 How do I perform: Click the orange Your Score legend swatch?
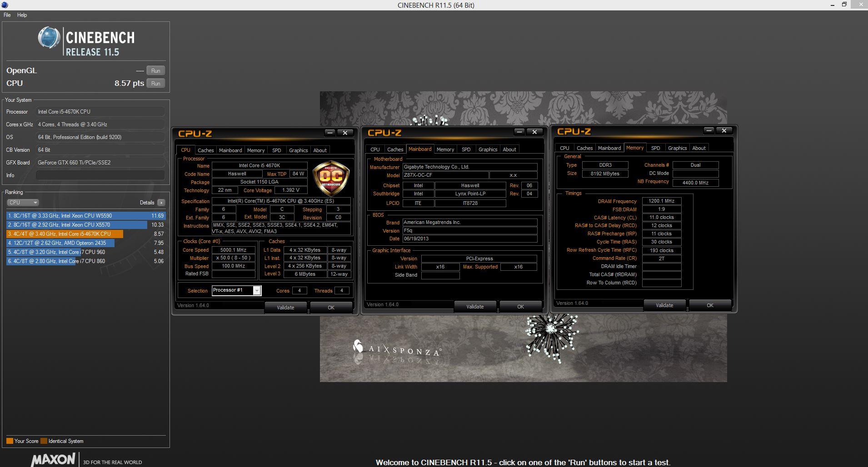[x=10, y=441]
